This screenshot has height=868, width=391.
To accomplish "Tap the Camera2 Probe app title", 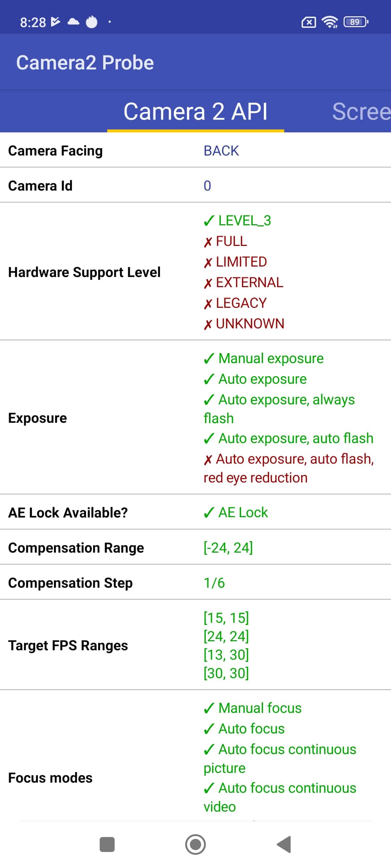I will (85, 63).
